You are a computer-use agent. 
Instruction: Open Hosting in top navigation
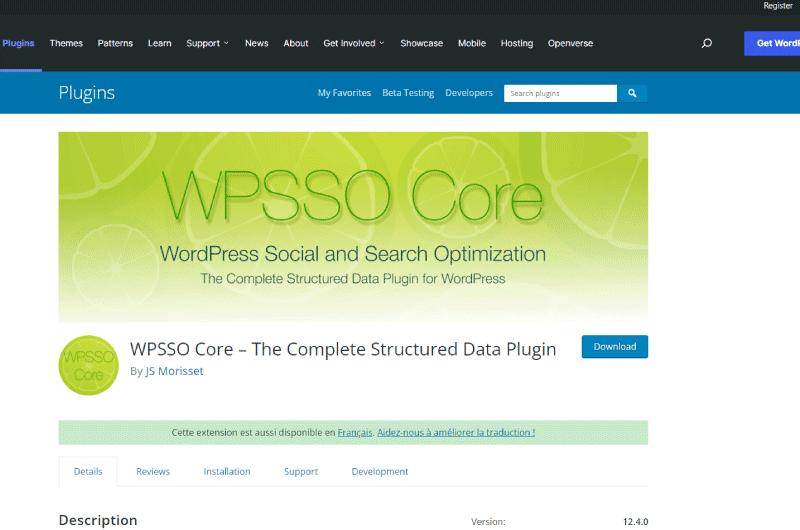click(x=517, y=43)
